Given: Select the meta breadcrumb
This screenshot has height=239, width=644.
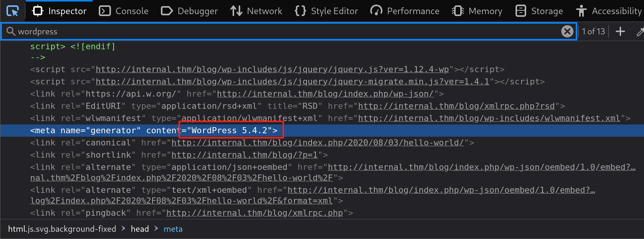Looking at the screenshot, I should [173, 229].
